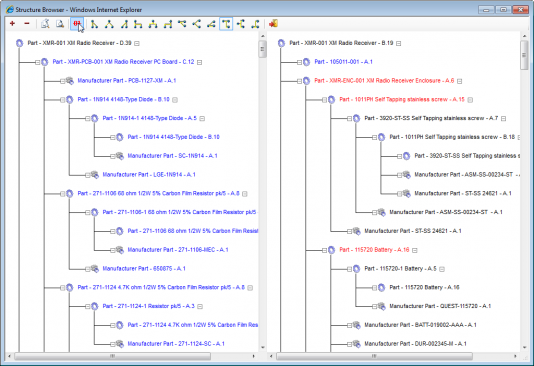Collapse the 271-1106 68 ohm Resistor A.8 node
Screen dimensions: 534x366
coord(63,194)
